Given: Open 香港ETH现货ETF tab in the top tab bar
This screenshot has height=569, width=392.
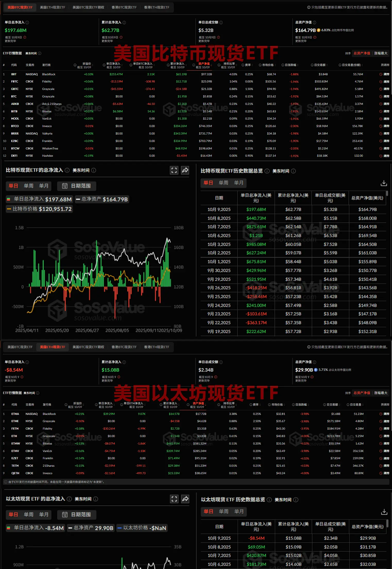Looking at the screenshot, I should pos(157,7).
